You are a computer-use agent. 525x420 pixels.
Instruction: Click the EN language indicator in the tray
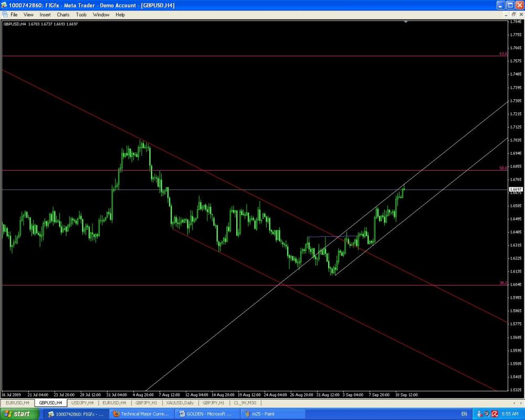(464, 414)
